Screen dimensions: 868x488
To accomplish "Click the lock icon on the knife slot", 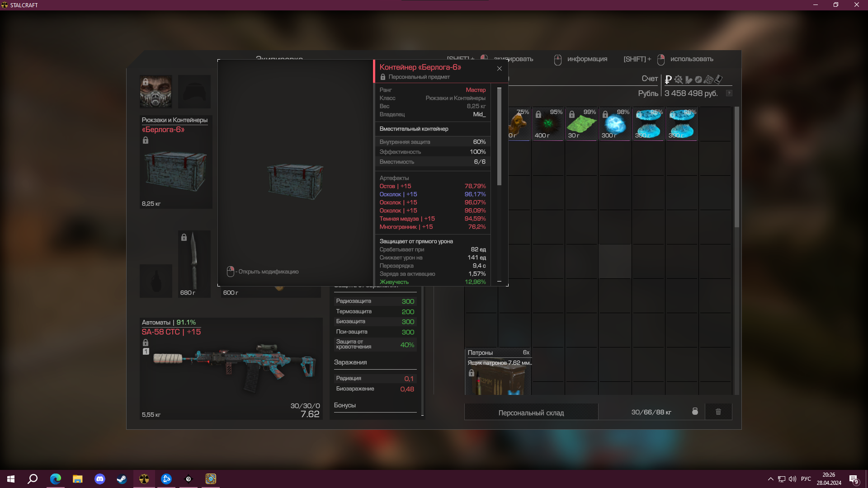I will pyautogui.click(x=184, y=238).
